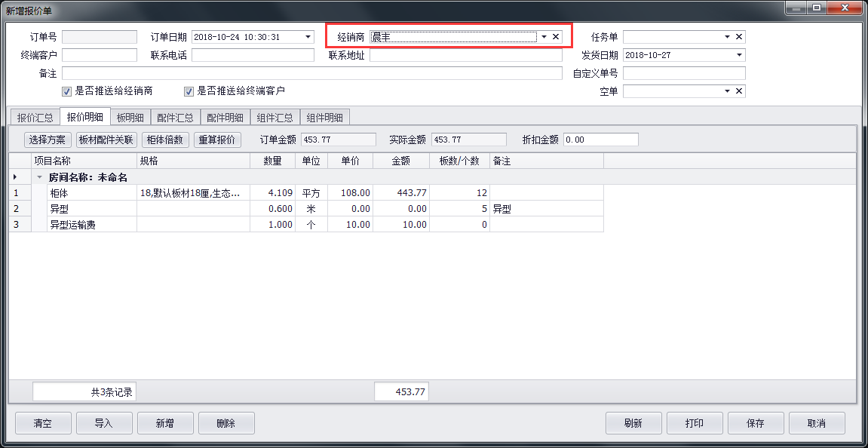Click the 保存 button

[755, 423]
